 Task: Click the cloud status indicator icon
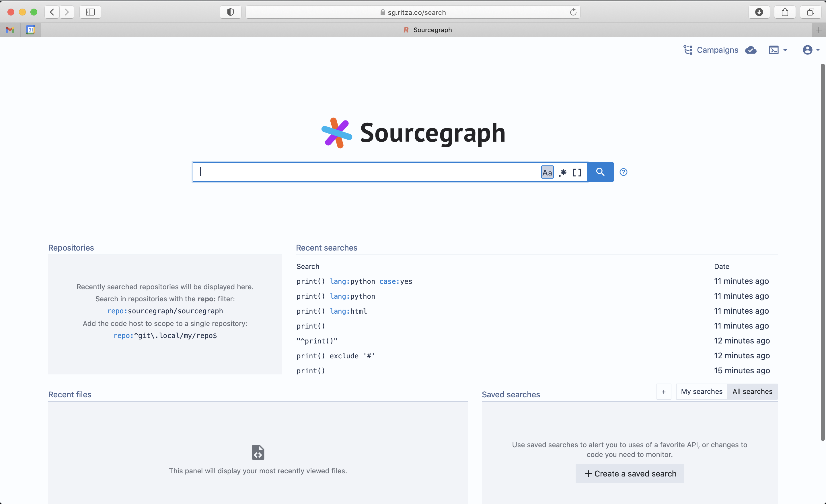point(751,50)
